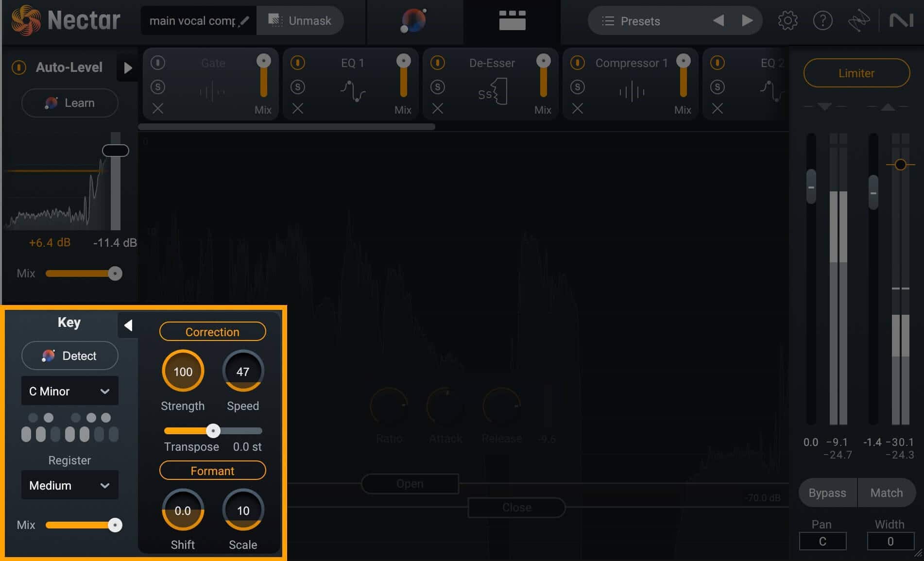Image resolution: width=924 pixels, height=561 pixels.
Task: Click the Bypass button
Action: click(827, 493)
